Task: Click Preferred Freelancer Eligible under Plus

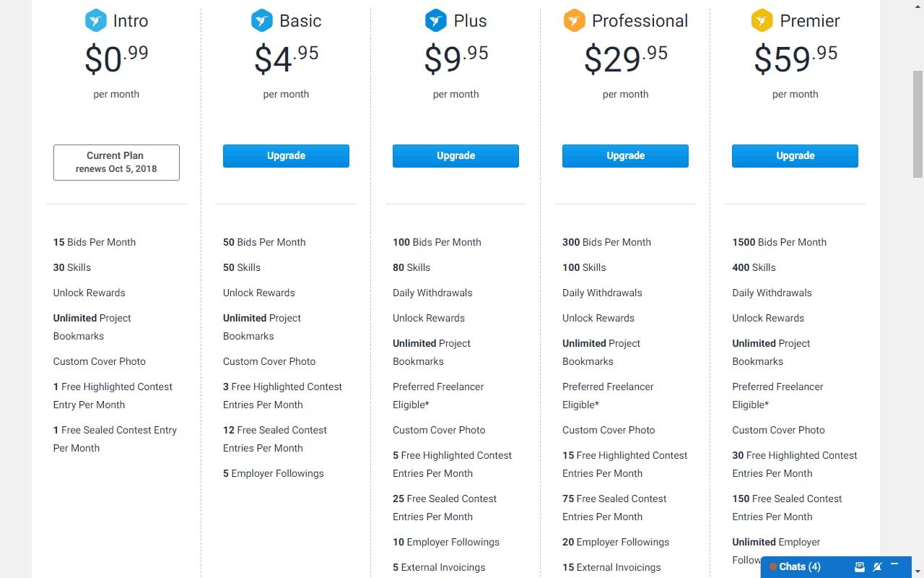Action: point(438,395)
